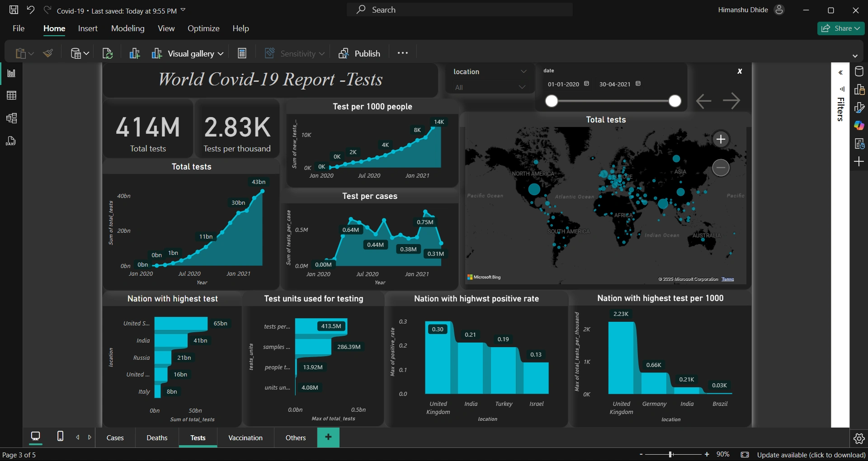Open the more options ellipsis in ribbon
Image resolution: width=868 pixels, height=461 pixels.
402,53
